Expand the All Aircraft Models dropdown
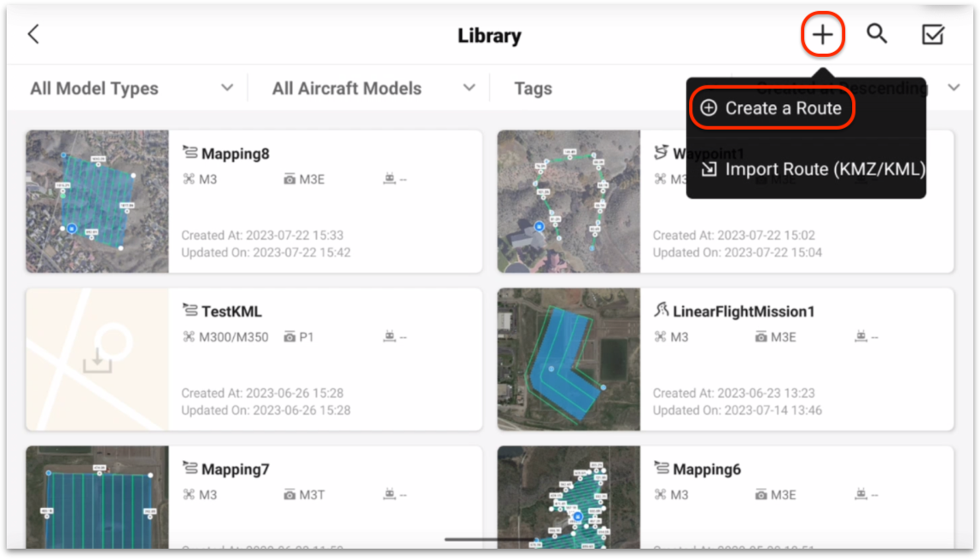The height and width of the screenshot is (559, 980). [x=374, y=88]
